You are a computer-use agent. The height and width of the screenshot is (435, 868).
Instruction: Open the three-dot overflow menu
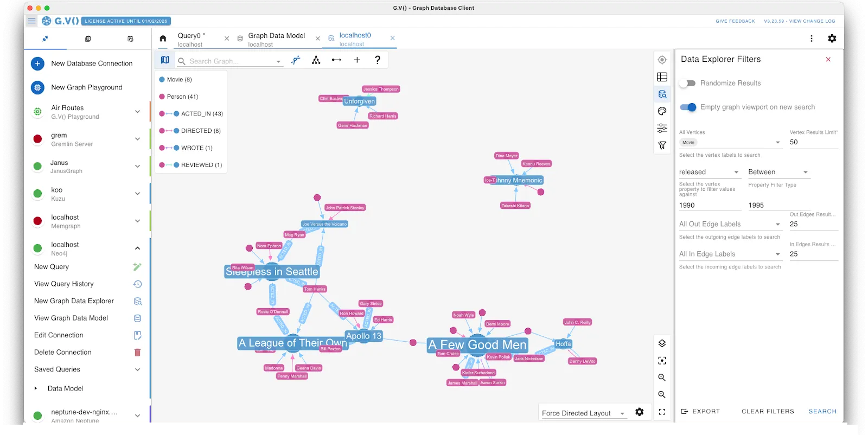point(812,39)
